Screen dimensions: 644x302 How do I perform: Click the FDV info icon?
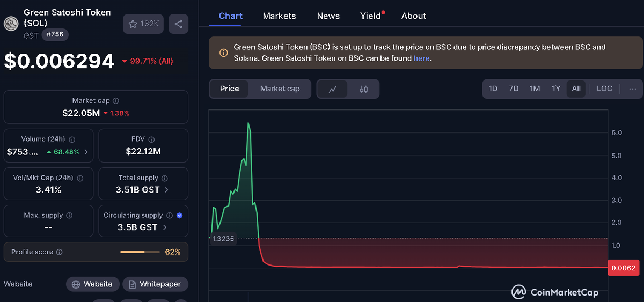click(152, 139)
